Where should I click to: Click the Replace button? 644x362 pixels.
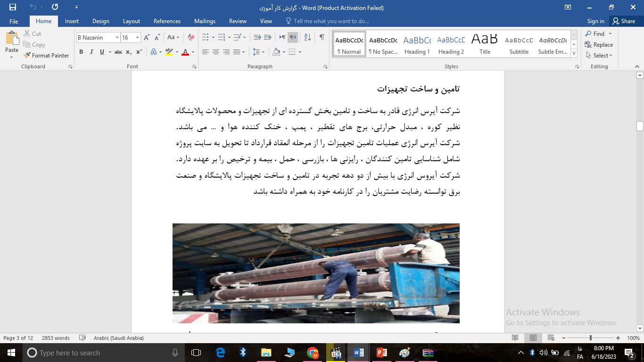599,45
